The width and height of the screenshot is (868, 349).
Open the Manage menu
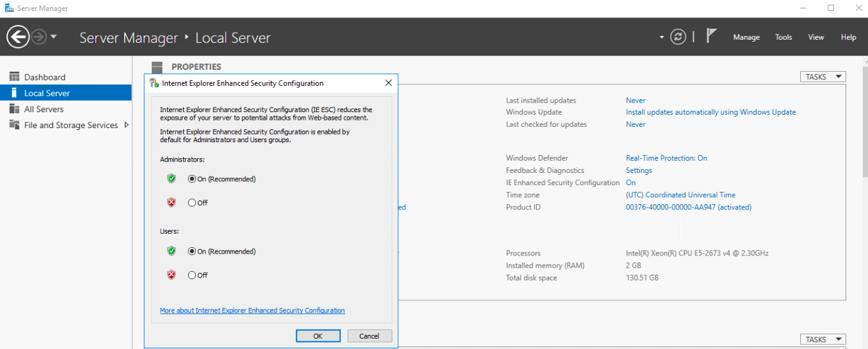[x=746, y=37]
